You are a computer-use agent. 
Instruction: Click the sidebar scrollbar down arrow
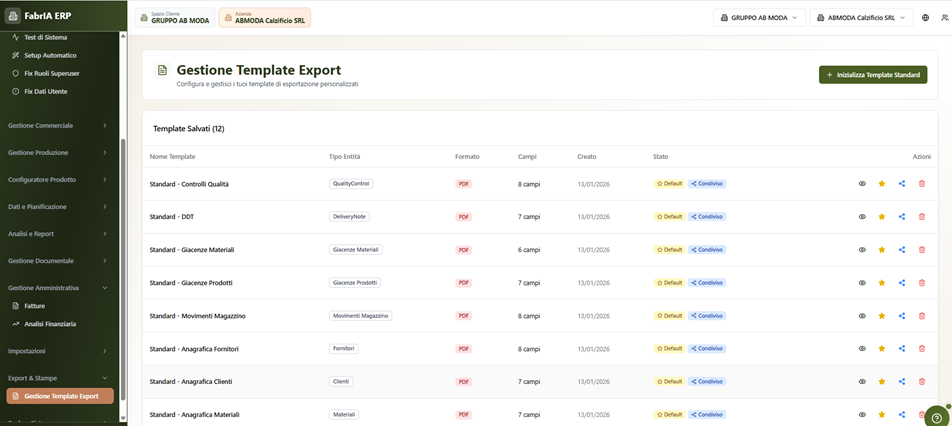123,418
